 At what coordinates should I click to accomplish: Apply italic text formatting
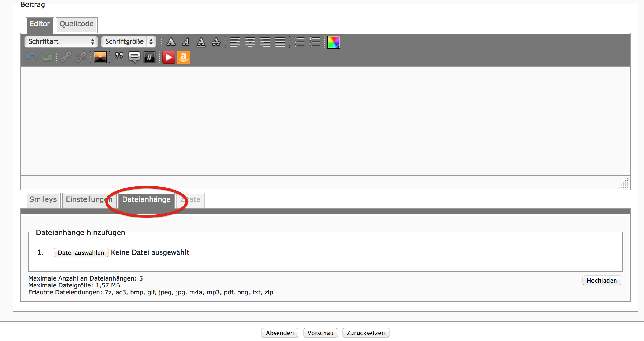pos(186,42)
